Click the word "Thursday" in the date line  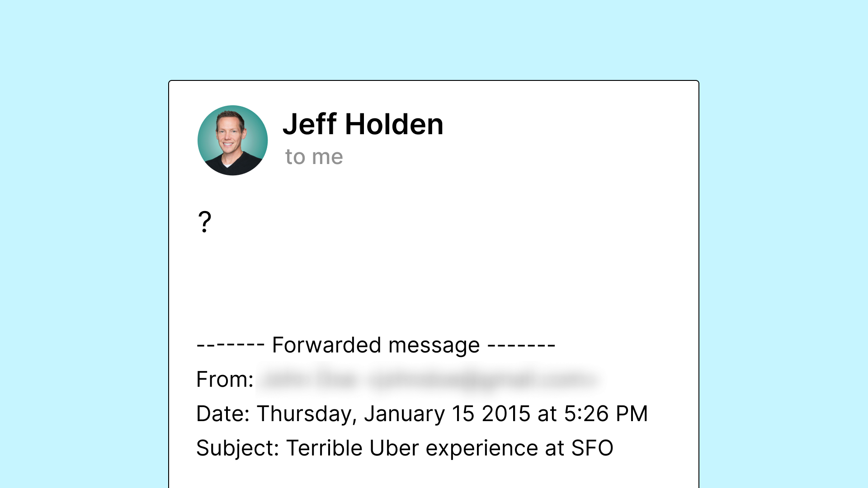307,413
